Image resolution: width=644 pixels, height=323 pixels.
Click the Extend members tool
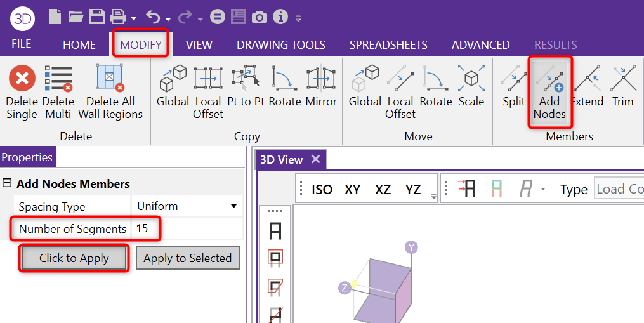click(587, 79)
